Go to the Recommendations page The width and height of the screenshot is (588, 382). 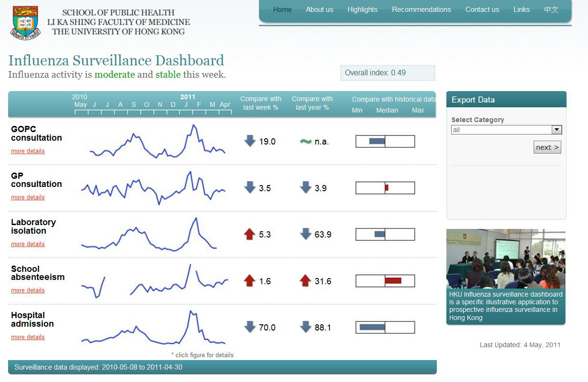pos(421,10)
